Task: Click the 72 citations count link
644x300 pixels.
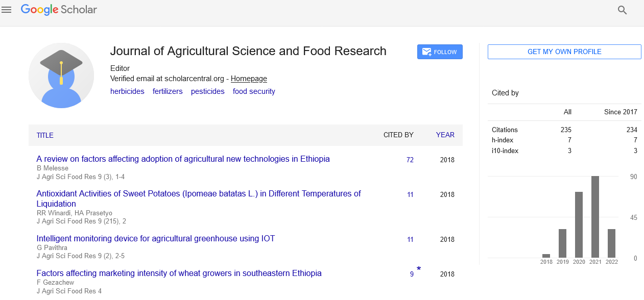Action: 410,160
